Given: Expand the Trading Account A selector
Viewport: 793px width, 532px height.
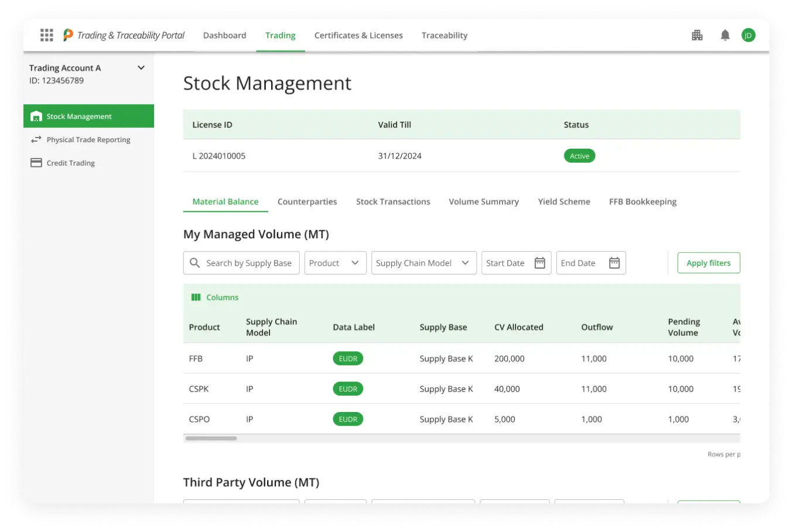Looking at the screenshot, I should pyautogui.click(x=141, y=68).
